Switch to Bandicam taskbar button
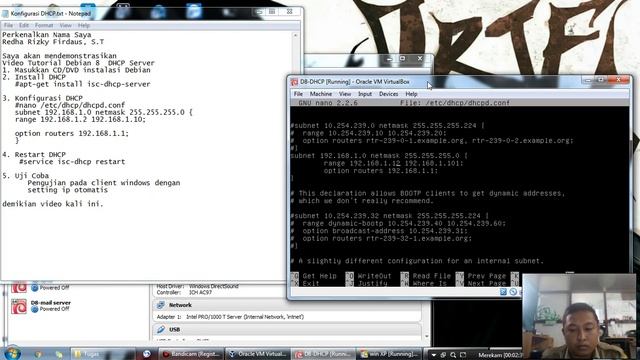 191,354
